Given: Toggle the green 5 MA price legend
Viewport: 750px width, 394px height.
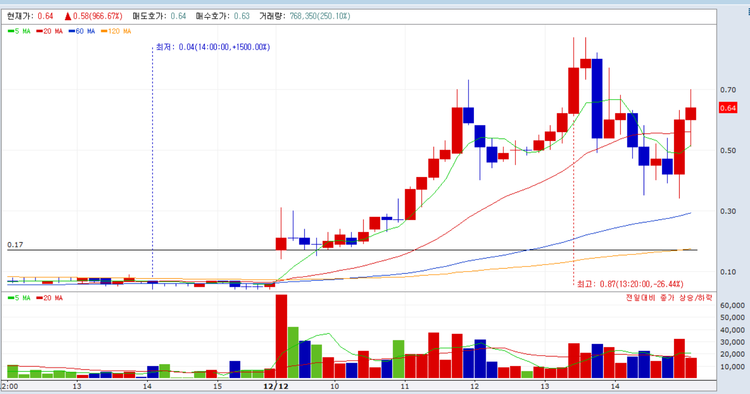Looking at the screenshot, I should [x=19, y=31].
